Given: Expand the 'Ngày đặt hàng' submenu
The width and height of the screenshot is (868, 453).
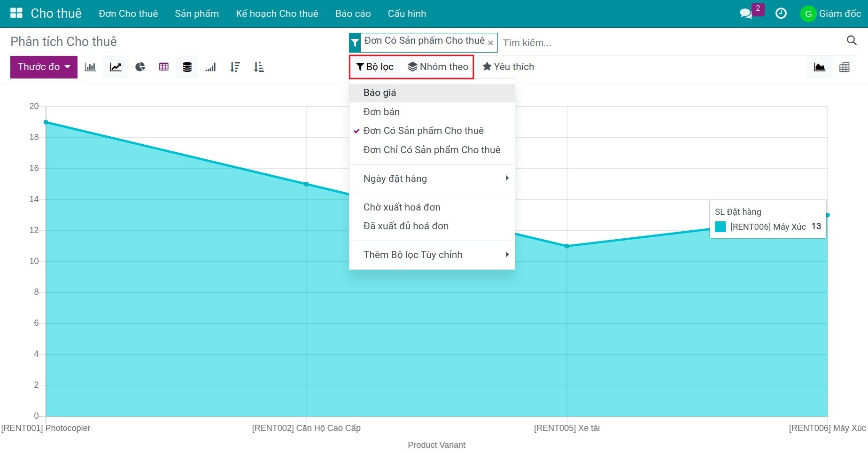Looking at the screenshot, I should (x=432, y=179).
